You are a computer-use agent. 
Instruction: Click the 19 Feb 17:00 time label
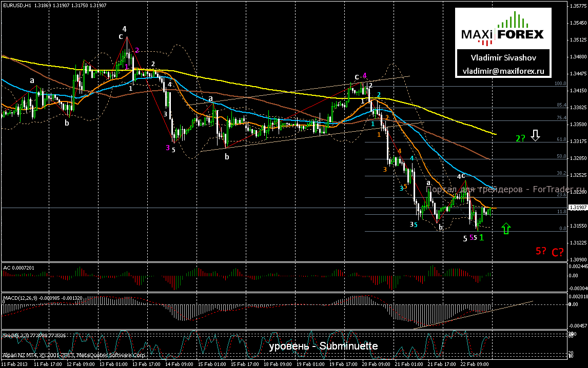[343, 364]
